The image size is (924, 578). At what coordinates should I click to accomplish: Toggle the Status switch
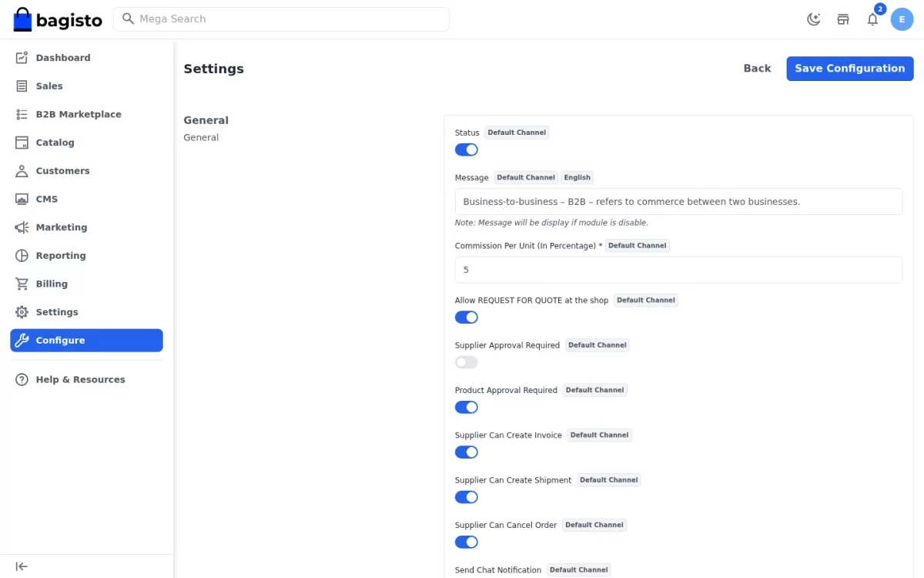(x=467, y=150)
